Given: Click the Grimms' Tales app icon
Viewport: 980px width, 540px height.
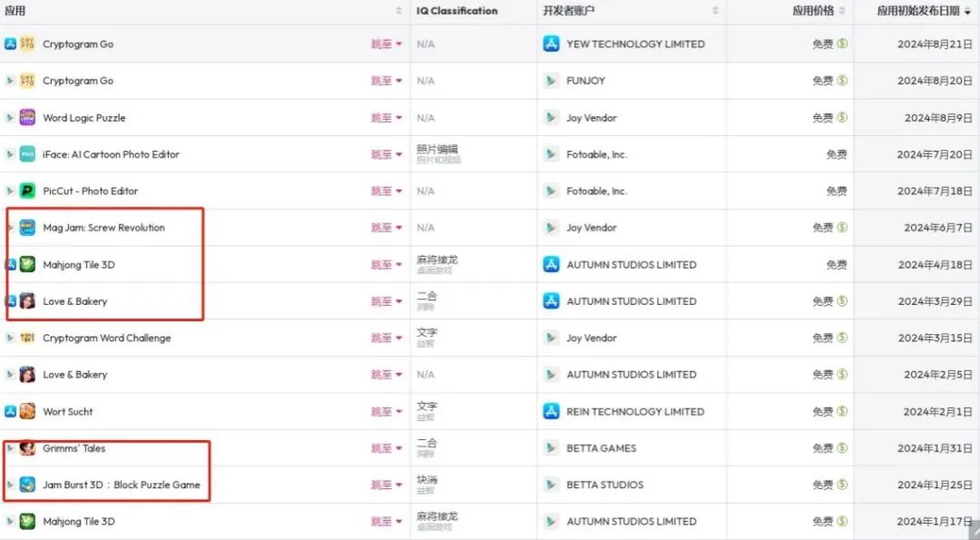Looking at the screenshot, I should pyautogui.click(x=27, y=448).
